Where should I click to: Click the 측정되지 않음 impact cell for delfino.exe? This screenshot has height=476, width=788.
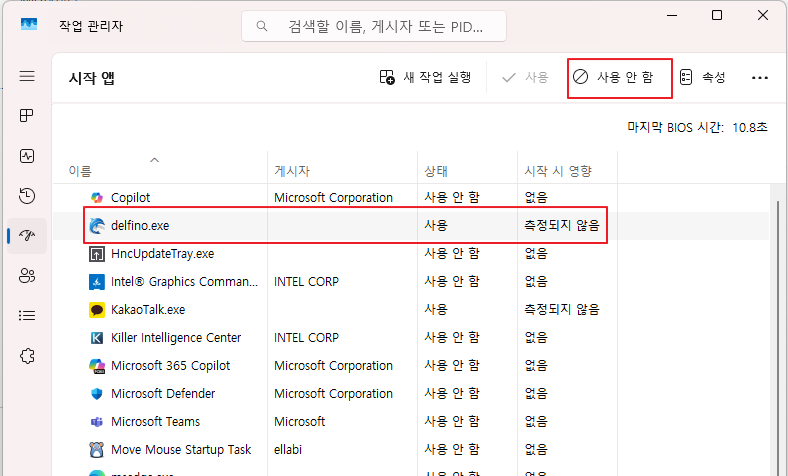(x=562, y=226)
